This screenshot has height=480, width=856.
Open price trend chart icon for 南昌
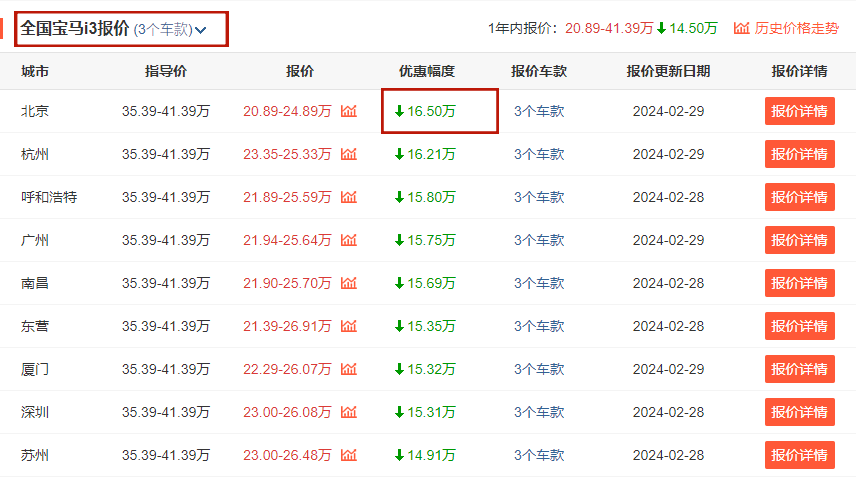point(348,283)
